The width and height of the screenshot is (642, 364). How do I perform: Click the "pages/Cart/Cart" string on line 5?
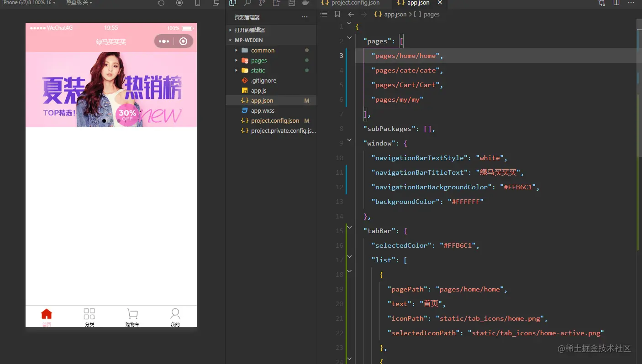[x=405, y=85]
